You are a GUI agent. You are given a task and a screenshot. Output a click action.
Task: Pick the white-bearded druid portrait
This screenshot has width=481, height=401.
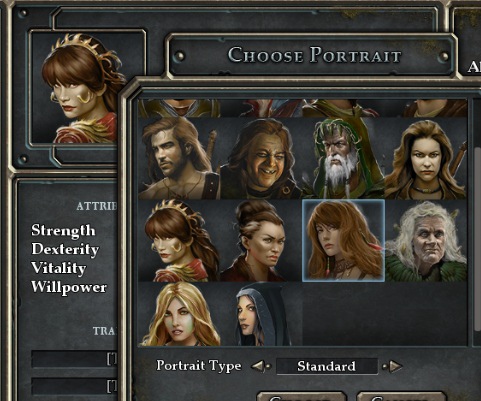pos(343,159)
